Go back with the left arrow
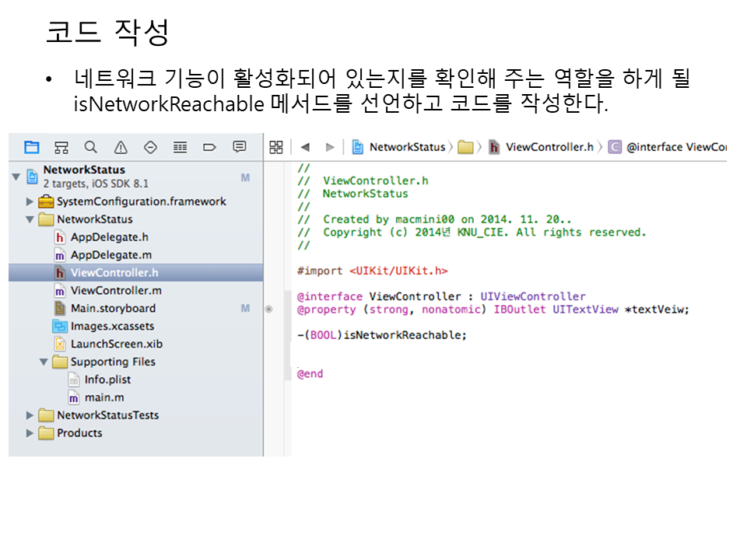Screen dimensions: 747x560 [x=305, y=147]
